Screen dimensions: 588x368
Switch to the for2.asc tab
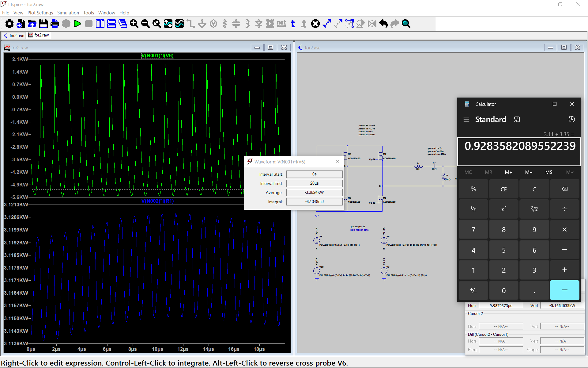(x=14, y=36)
